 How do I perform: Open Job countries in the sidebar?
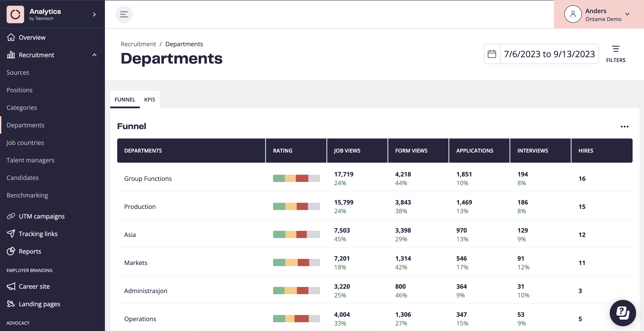pyautogui.click(x=25, y=142)
